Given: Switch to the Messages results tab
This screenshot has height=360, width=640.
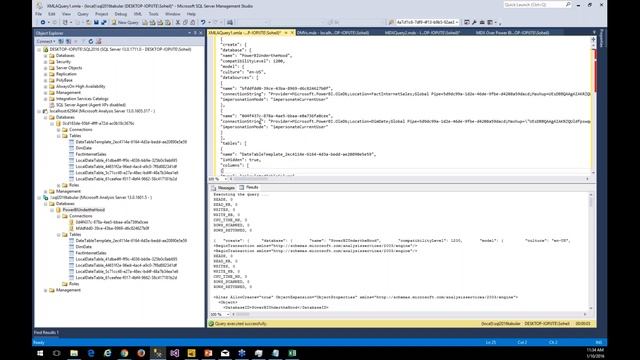Looking at the screenshot, I should (x=223, y=187).
